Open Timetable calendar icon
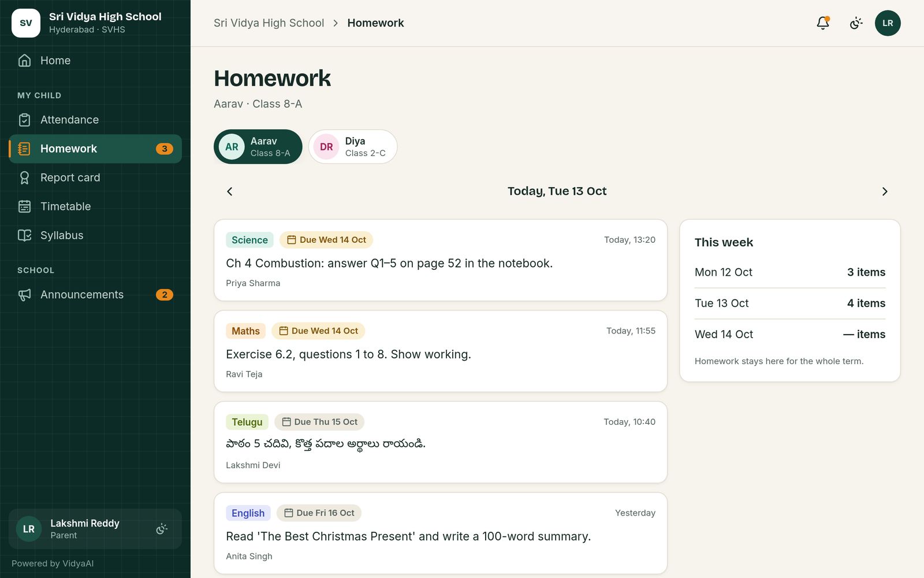924x578 pixels. [24, 206]
